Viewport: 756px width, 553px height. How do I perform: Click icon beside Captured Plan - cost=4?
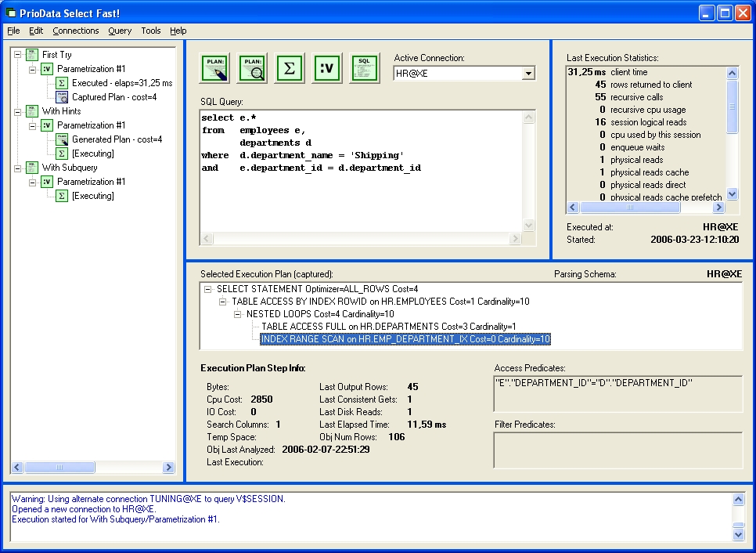(62, 97)
